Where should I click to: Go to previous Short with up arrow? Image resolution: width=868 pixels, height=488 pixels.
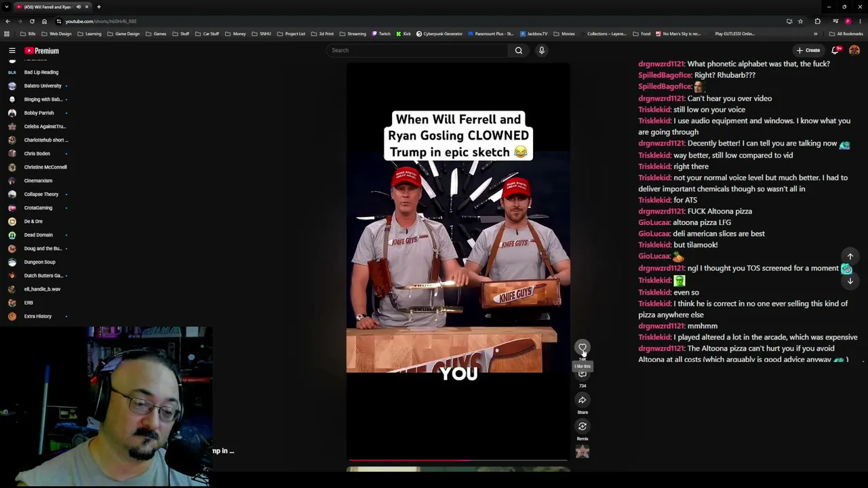(850, 256)
